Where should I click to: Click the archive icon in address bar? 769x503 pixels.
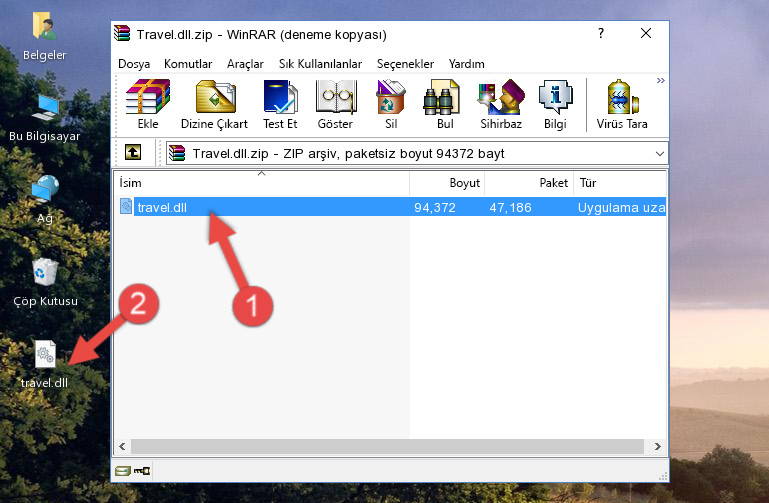[x=177, y=153]
